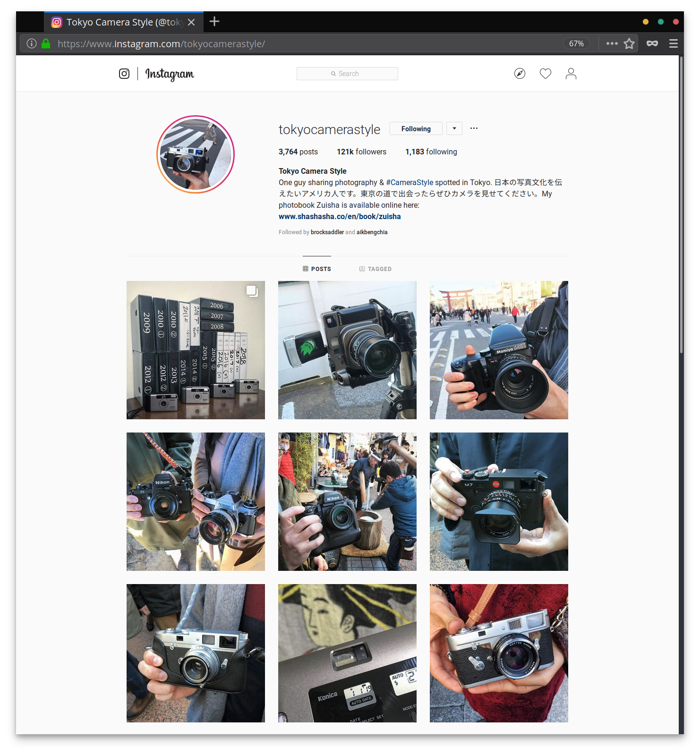This screenshot has height=755, width=700.
Task: Open the Nikon at market stall post
Action: pyautogui.click(x=347, y=501)
